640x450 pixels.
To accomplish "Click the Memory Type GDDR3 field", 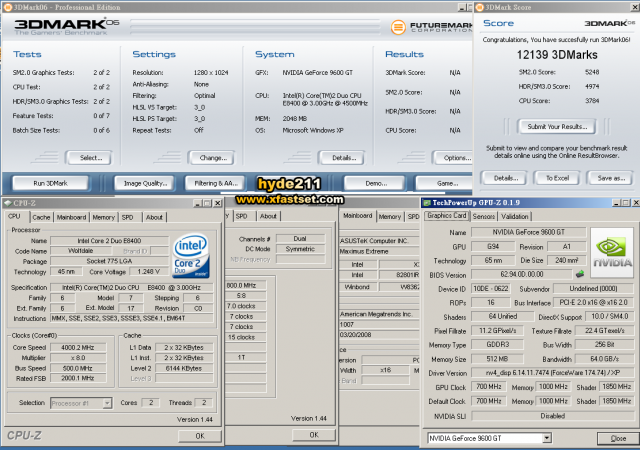I will (x=498, y=345).
